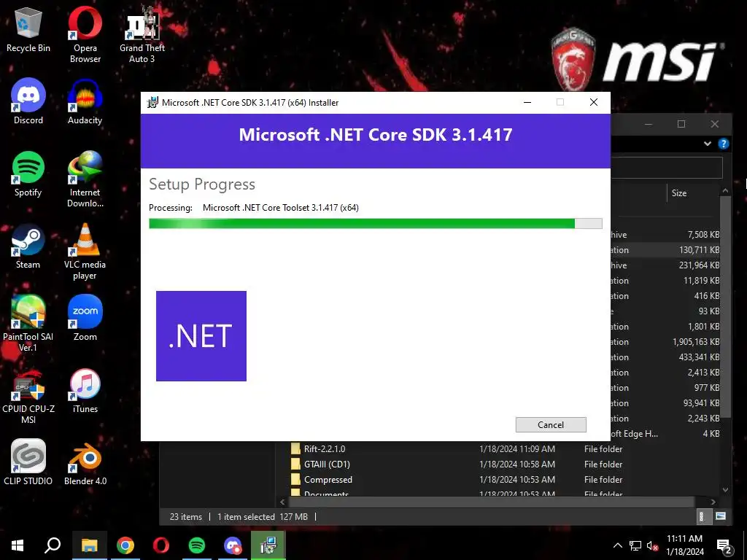Click the Explorer search box

[667, 168]
